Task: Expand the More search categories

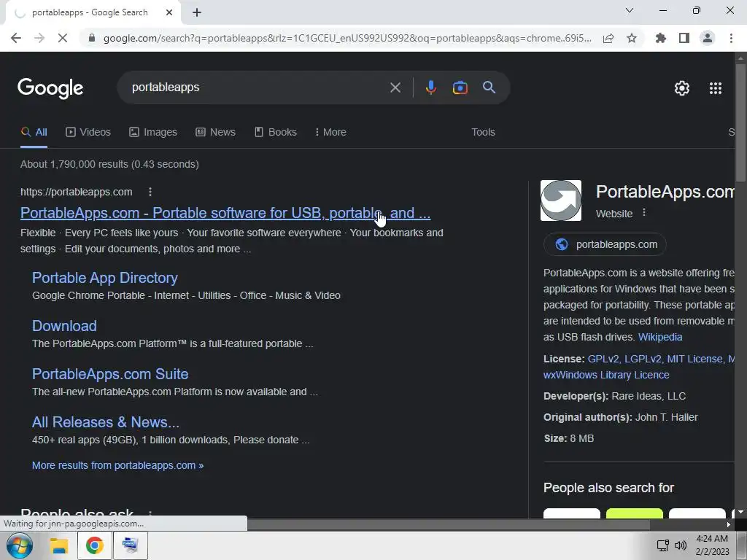Action: [x=330, y=133]
